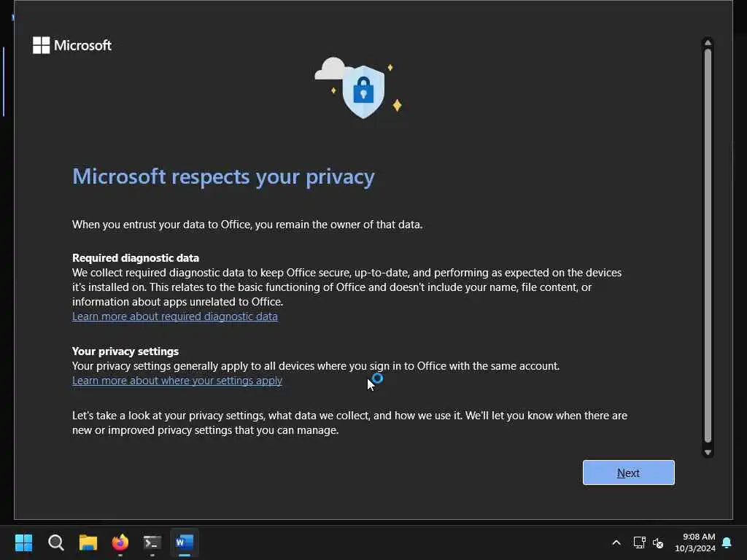This screenshot has width=747, height=560.
Task: Click the scrollbar up arrow
Action: [707, 43]
